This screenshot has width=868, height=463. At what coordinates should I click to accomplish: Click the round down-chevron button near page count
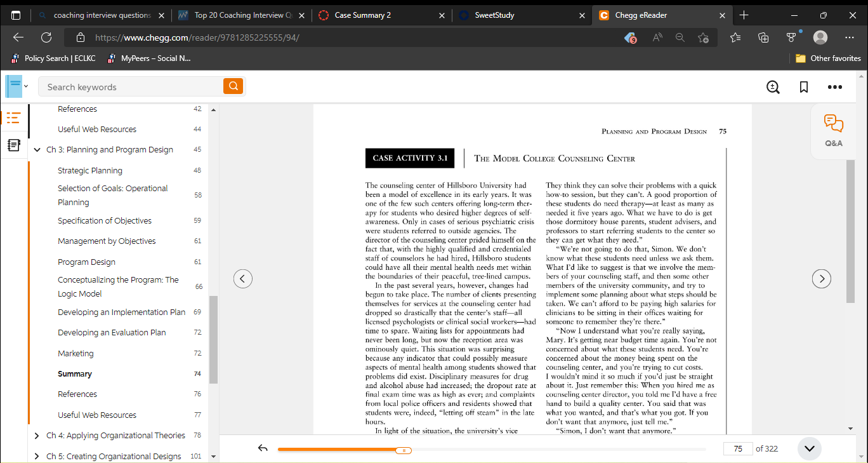click(809, 448)
